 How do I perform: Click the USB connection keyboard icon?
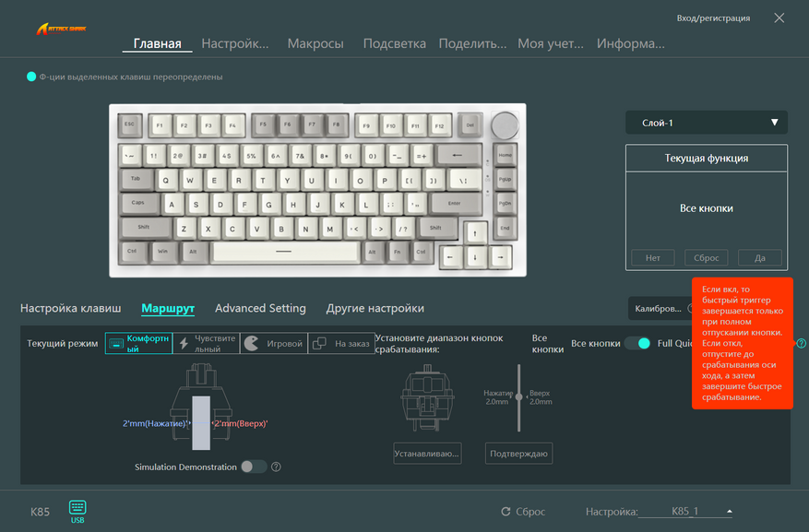click(77, 507)
